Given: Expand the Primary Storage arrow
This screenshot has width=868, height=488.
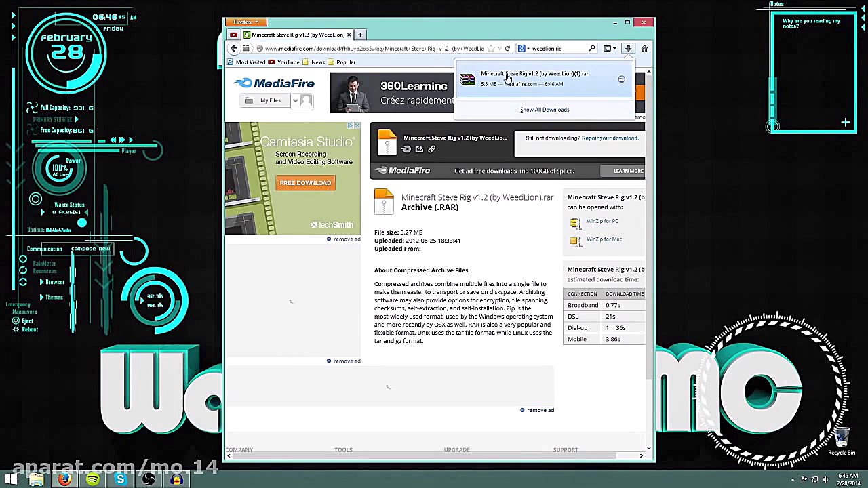Looking at the screenshot, I should pyautogui.click(x=76, y=120).
